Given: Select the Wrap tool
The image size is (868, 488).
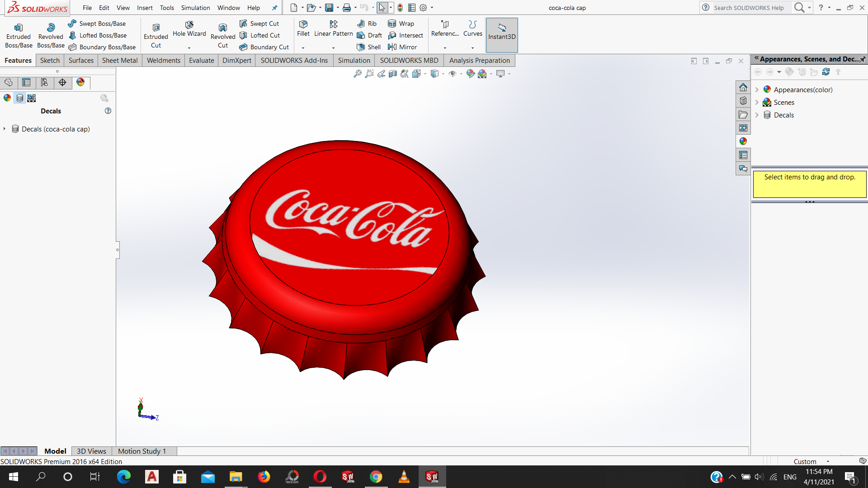Looking at the screenshot, I should point(401,23).
